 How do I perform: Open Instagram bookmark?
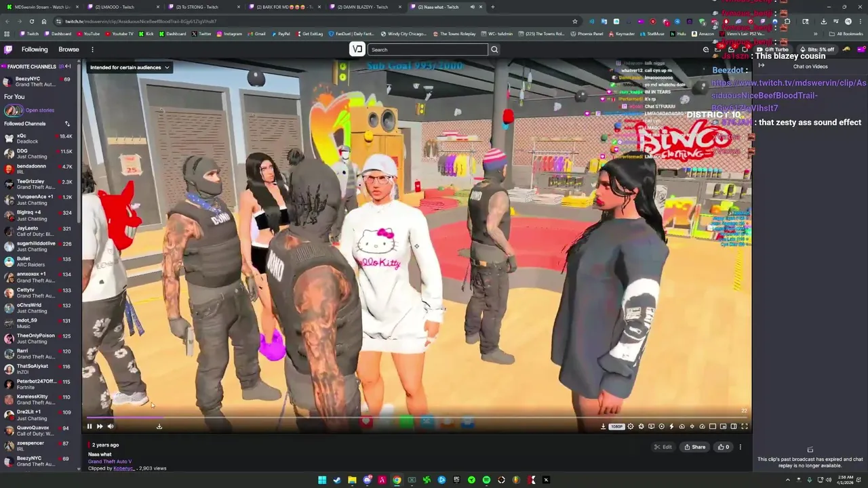click(229, 34)
